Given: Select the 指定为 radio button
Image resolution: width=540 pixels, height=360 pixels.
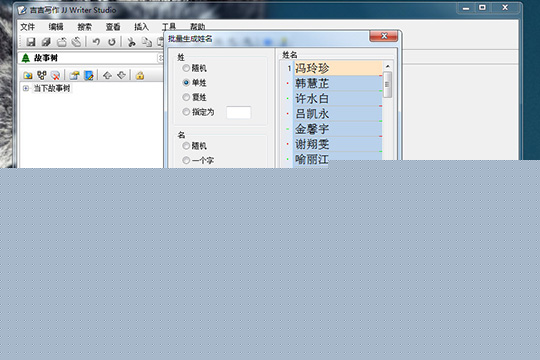Looking at the screenshot, I should click(186, 112).
